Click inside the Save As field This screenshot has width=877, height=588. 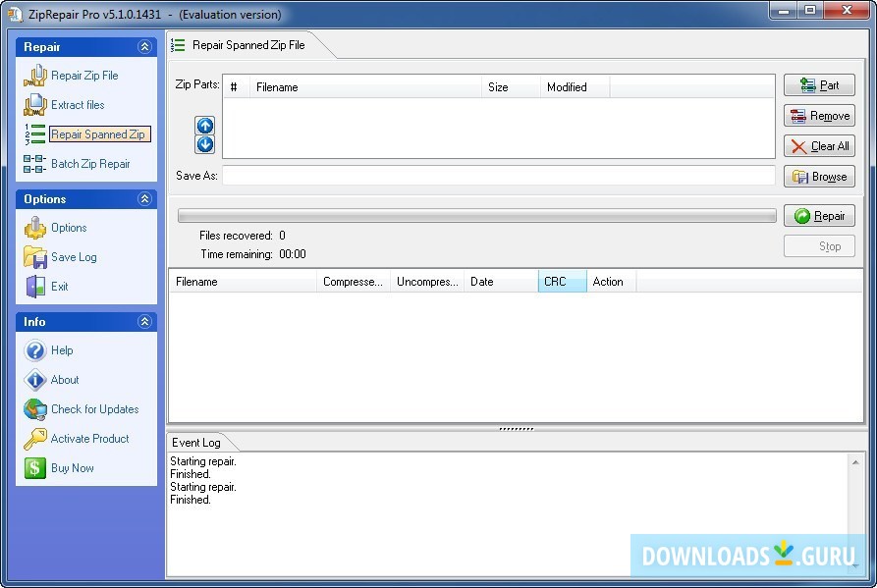pos(491,176)
